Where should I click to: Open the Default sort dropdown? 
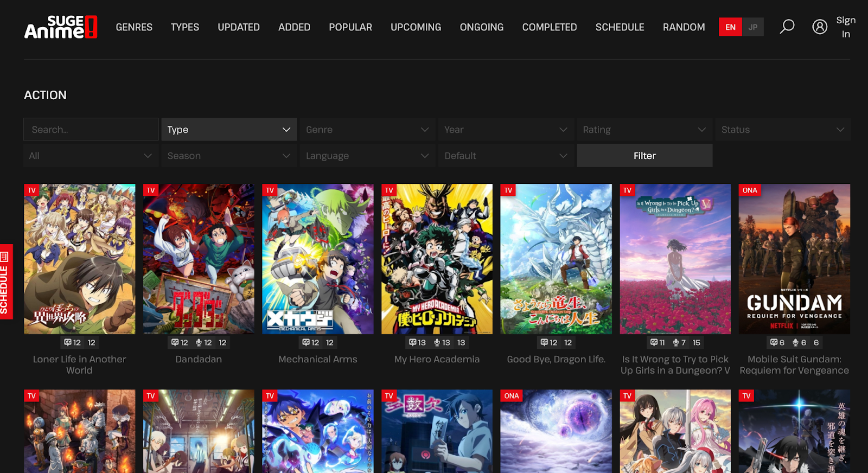[x=506, y=156]
